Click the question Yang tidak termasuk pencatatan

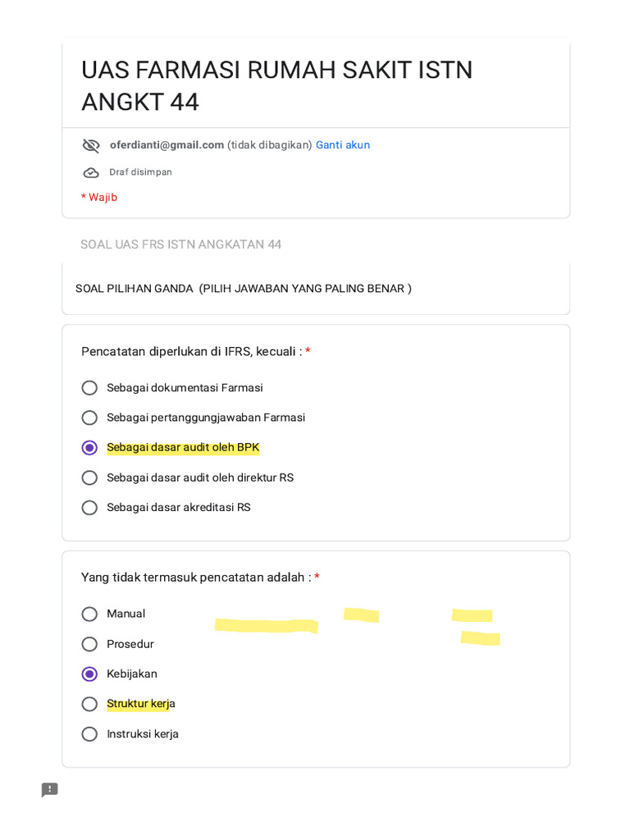coord(196,577)
